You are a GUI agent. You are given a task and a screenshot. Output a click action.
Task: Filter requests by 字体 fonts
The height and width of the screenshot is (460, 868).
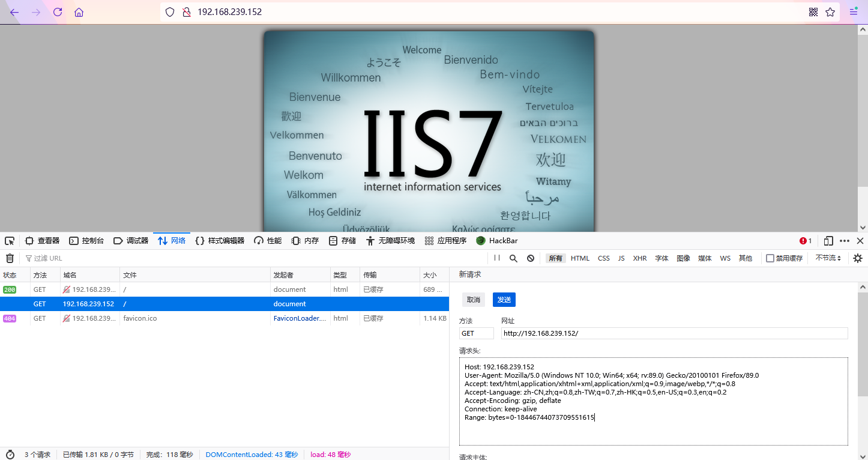[x=662, y=258]
